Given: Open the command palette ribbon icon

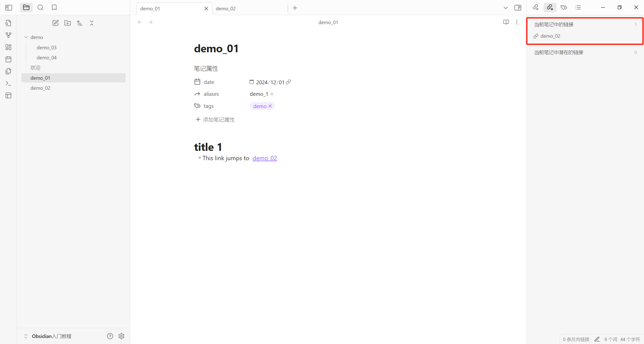Looking at the screenshot, I should pos(8,83).
